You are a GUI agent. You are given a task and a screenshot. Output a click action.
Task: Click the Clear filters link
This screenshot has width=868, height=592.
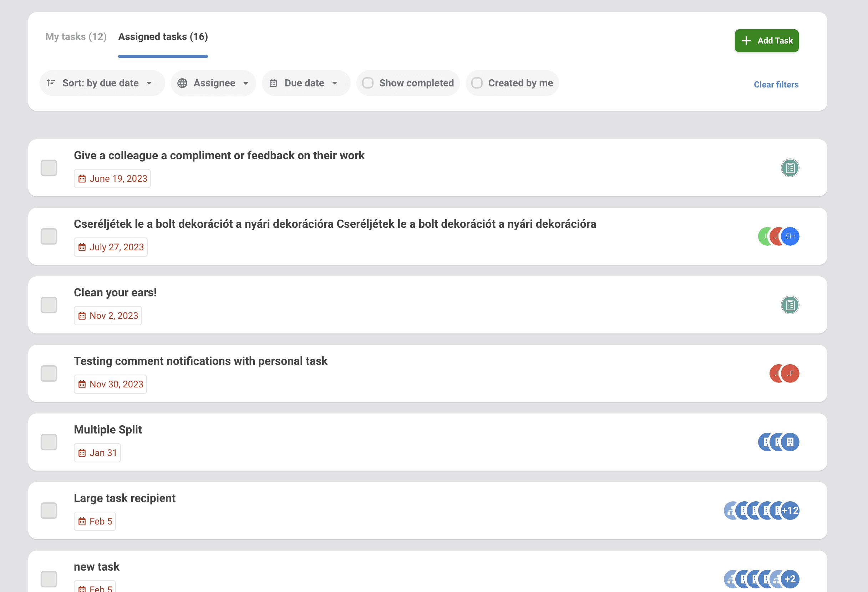coord(776,85)
